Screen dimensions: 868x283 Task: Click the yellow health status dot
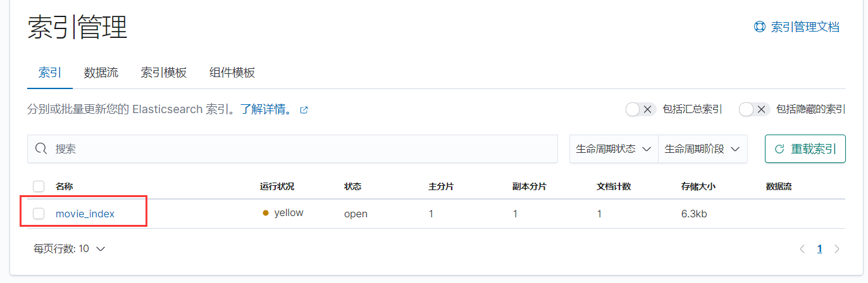(x=266, y=213)
